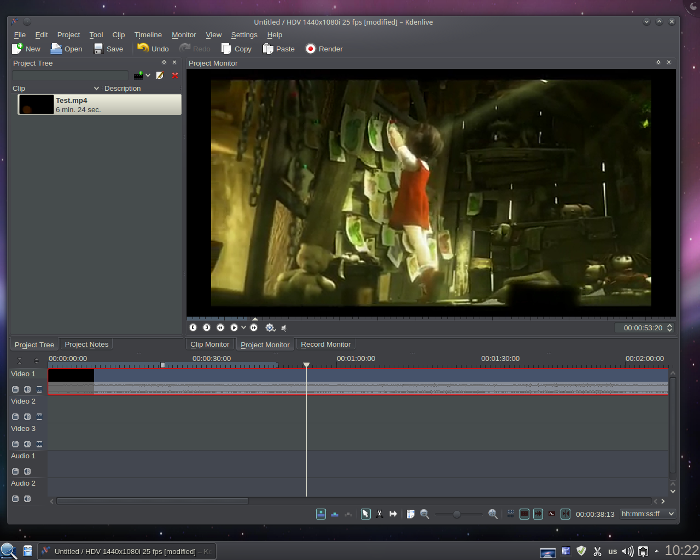Undo the last action from the toolbar
Image resolution: width=700 pixels, height=560 pixels.
coord(143,48)
